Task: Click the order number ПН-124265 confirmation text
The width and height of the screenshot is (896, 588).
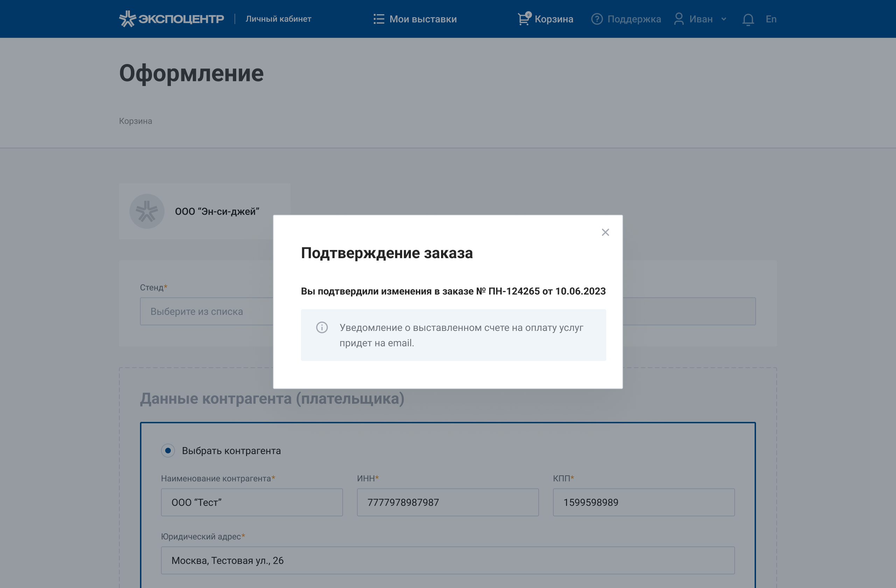Action: (453, 291)
